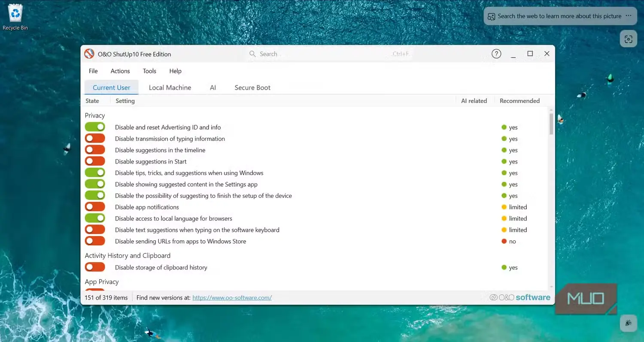
Task: Enable the Disable app notifications switch
Action: click(95, 207)
